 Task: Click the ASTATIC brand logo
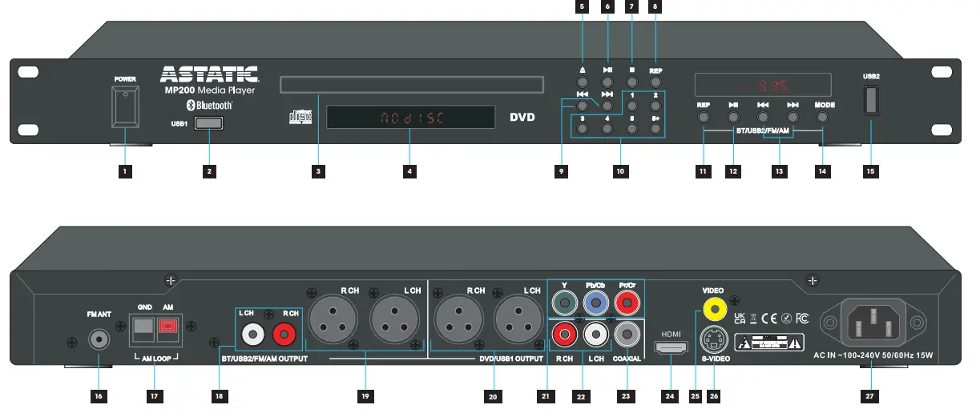(209, 74)
